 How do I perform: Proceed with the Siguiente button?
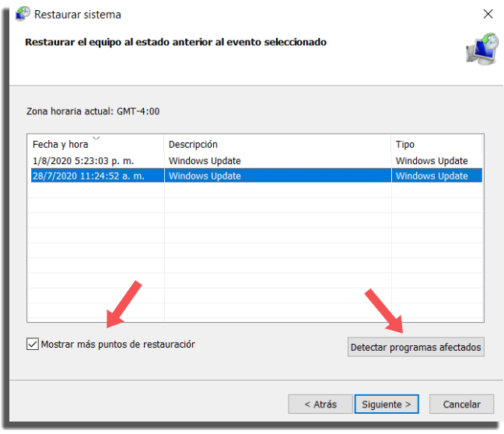pos(387,404)
